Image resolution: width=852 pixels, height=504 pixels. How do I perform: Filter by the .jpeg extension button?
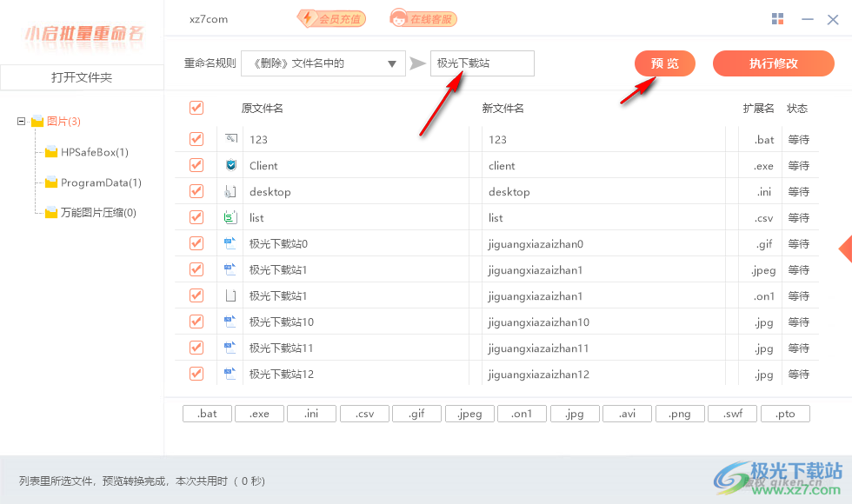(469, 414)
